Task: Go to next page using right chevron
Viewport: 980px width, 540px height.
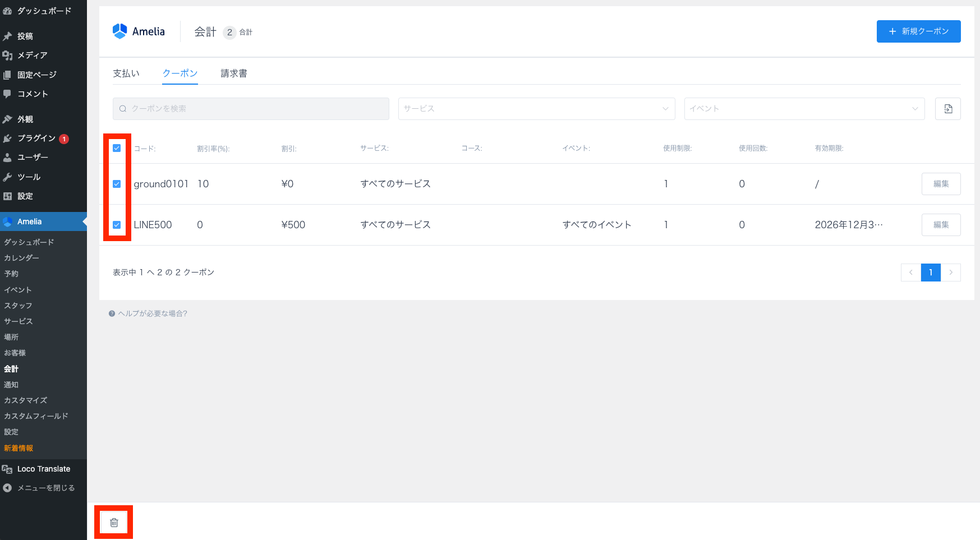Action: tap(951, 273)
